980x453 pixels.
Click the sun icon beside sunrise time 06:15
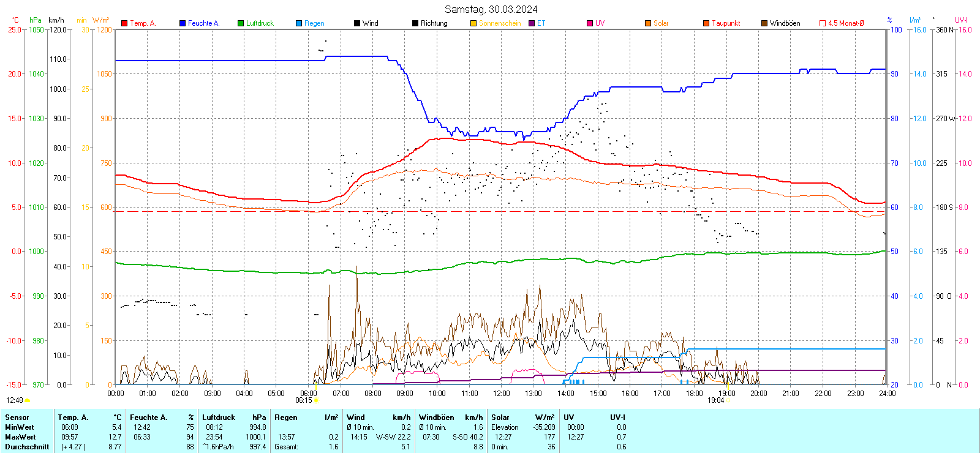[317, 400]
